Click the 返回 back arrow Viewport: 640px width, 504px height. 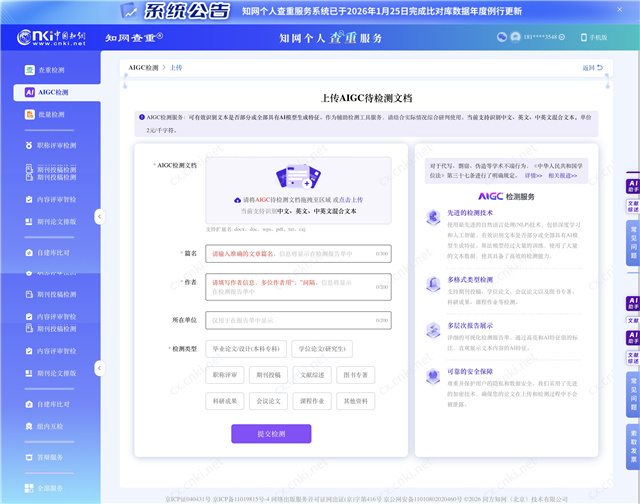[593, 68]
